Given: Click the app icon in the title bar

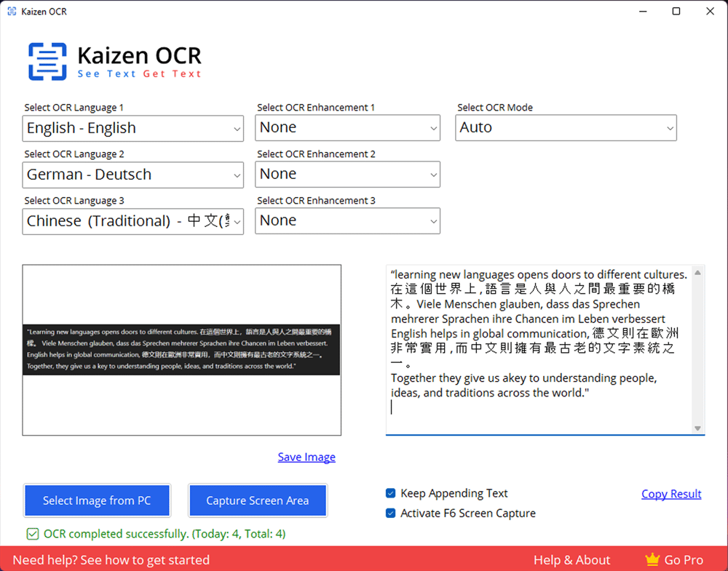Looking at the screenshot, I should coord(11,11).
